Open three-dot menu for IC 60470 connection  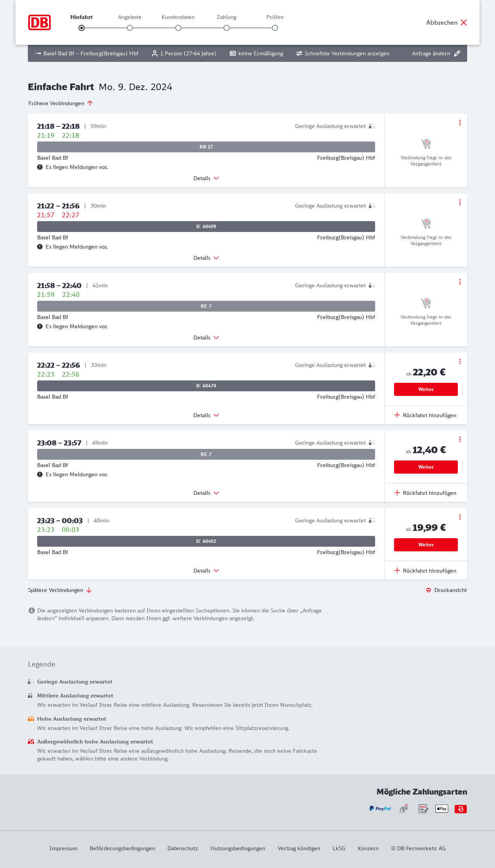[x=460, y=362]
